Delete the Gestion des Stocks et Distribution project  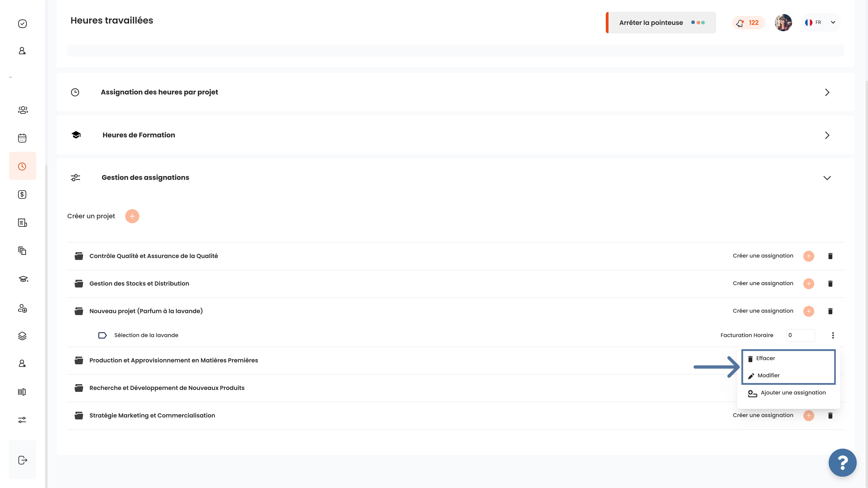coord(830,284)
